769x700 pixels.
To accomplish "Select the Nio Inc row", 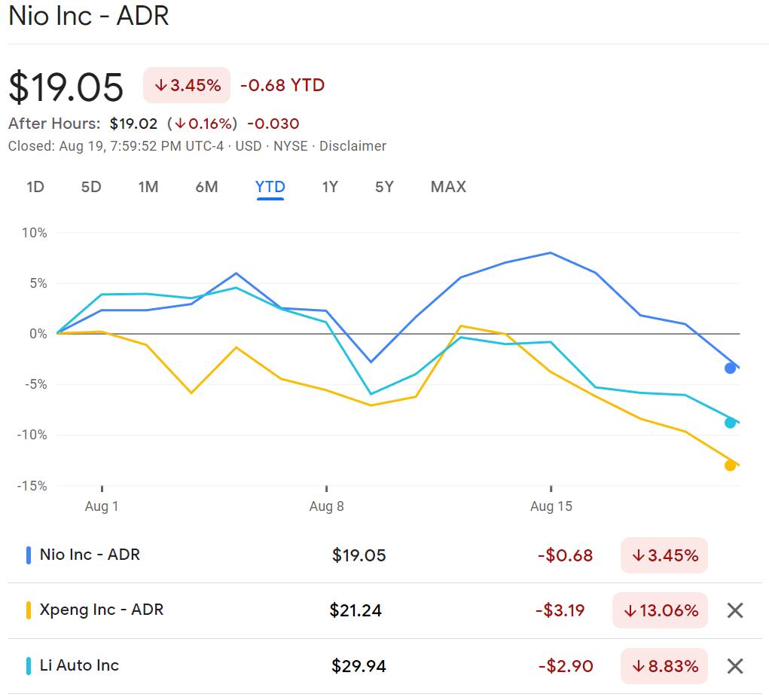I will (x=301, y=555).
